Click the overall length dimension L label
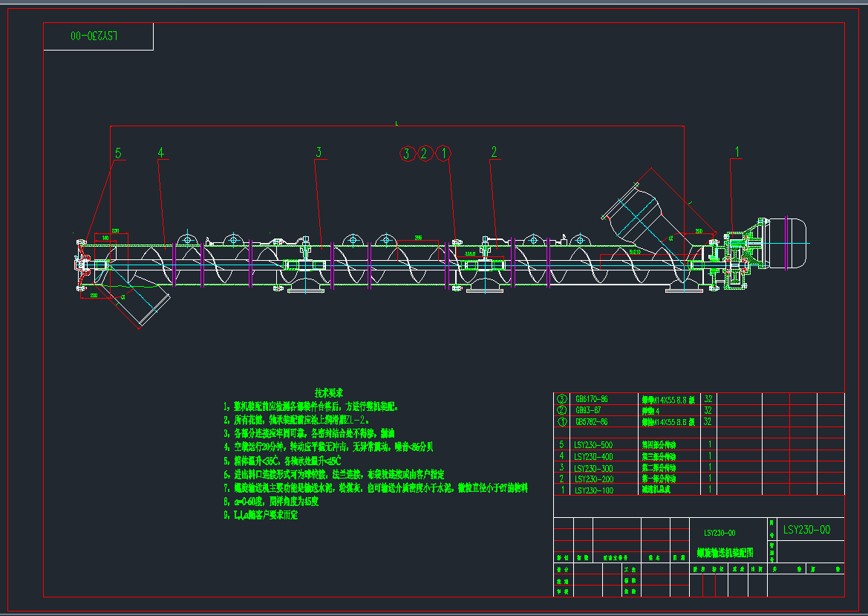 397,123
